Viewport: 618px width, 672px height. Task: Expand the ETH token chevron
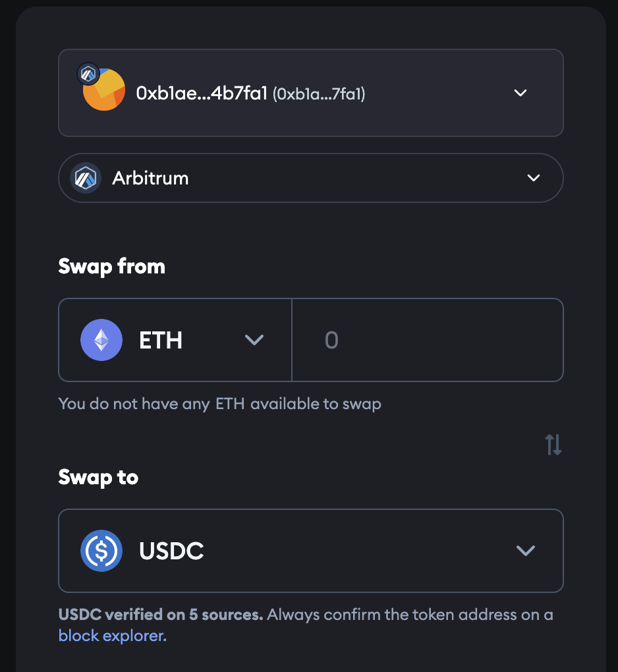pos(254,340)
